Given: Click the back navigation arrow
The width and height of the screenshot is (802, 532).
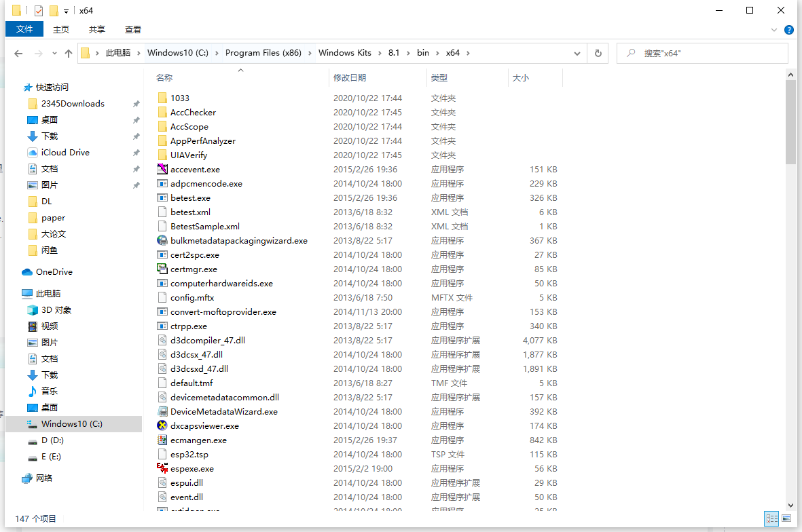Looking at the screenshot, I should coord(18,53).
